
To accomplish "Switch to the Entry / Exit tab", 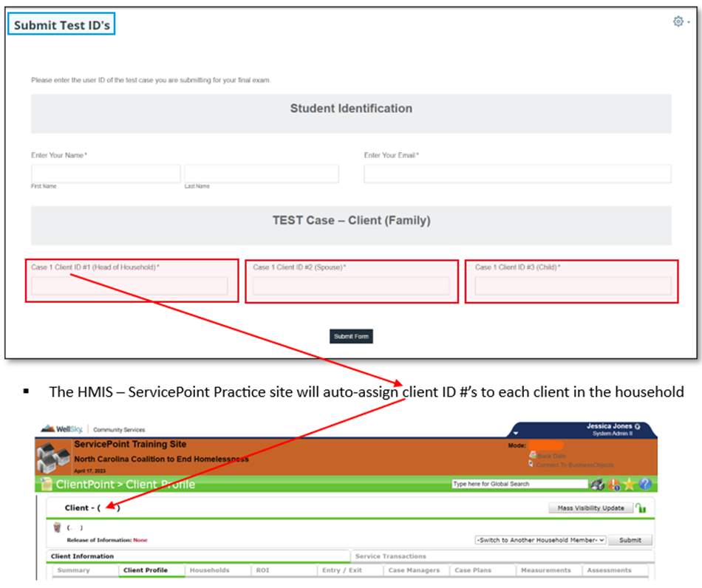I will (342, 570).
